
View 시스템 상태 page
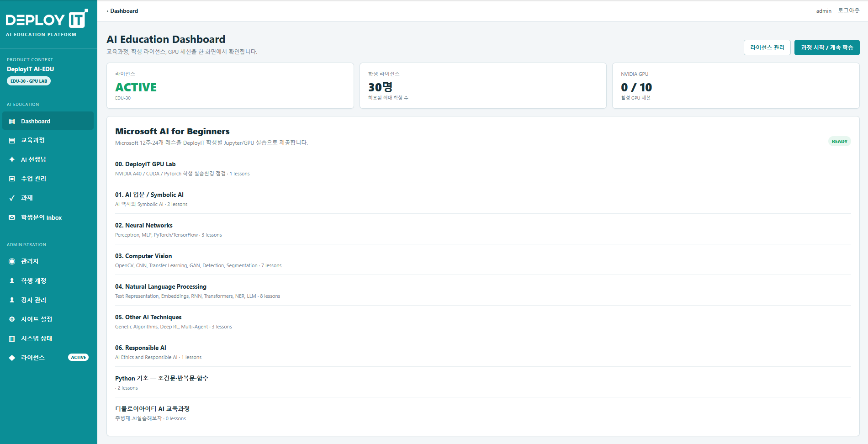[x=48, y=338]
